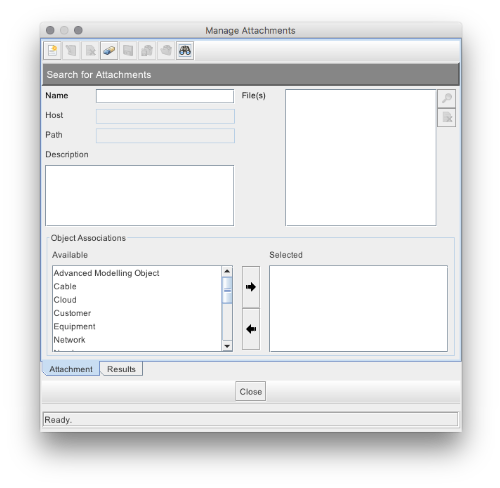Image resolution: width=500 pixels, height=488 pixels.
Task: Select Equipment in the Available list
Action: 74,326
